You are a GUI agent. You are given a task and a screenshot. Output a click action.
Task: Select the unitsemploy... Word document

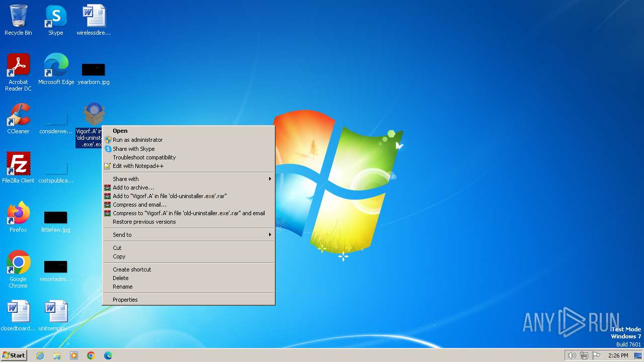tap(56, 316)
